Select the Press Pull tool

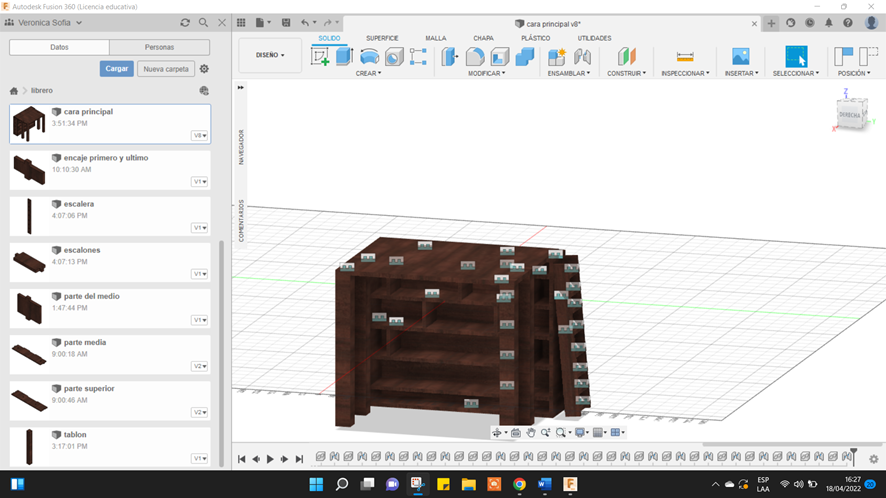point(450,57)
